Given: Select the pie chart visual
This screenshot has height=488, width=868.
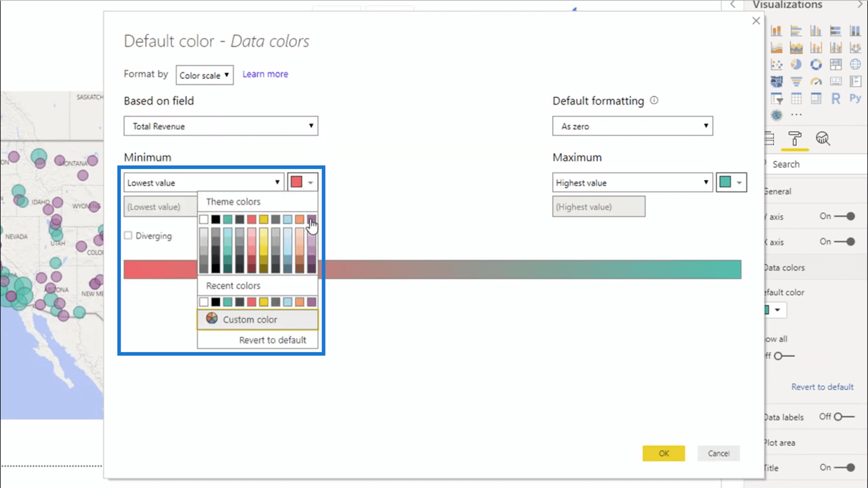Looking at the screenshot, I should click(x=796, y=65).
